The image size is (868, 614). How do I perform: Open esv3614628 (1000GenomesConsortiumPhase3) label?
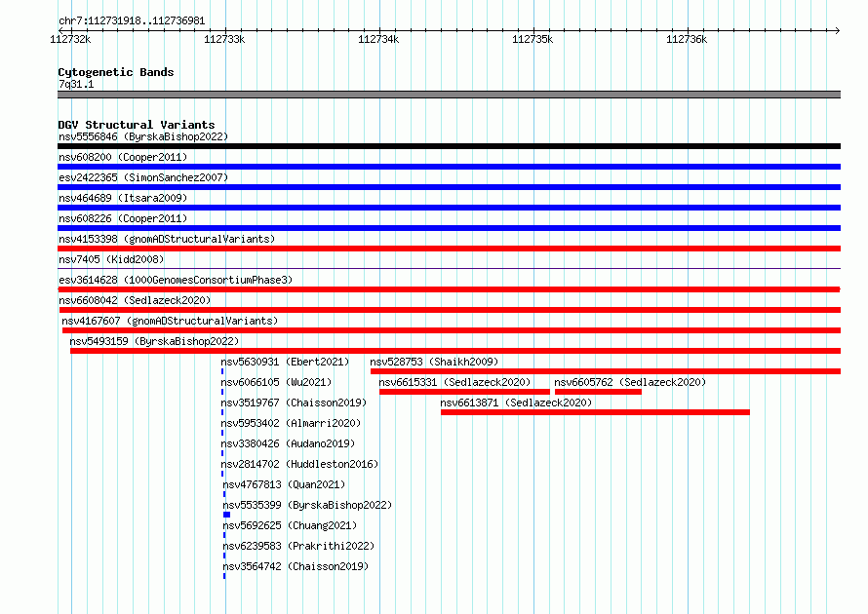coord(176,280)
